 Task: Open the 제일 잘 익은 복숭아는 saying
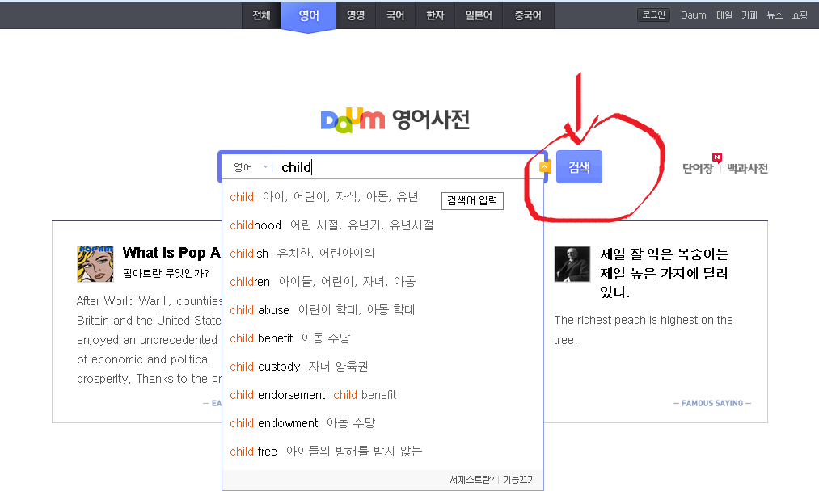pos(664,273)
